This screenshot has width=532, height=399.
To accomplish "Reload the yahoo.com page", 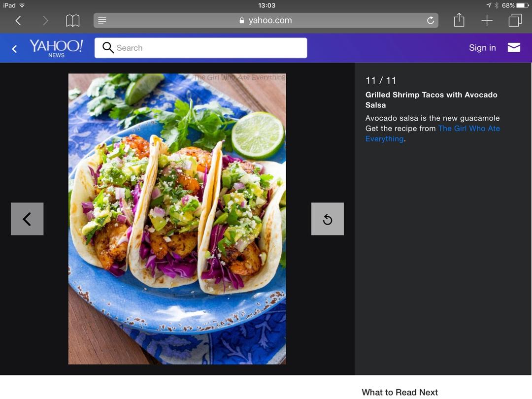I will pyautogui.click(x=430, y=20).
